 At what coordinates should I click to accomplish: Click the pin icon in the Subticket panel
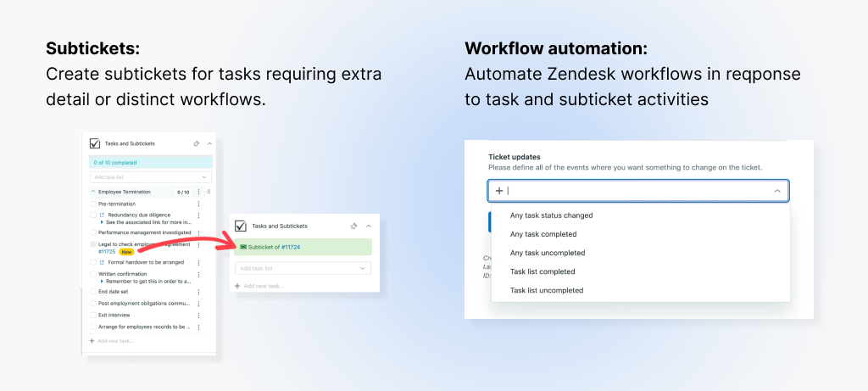[x=353, y=226]
